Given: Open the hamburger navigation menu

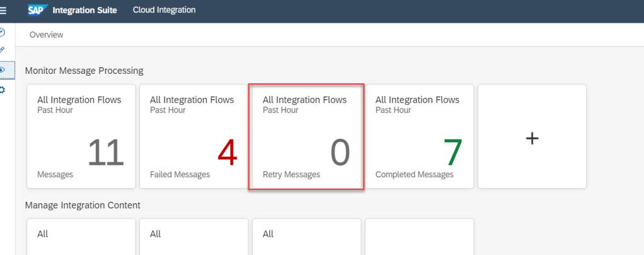Looking at the screenshot, I should (x=3, y=10).
